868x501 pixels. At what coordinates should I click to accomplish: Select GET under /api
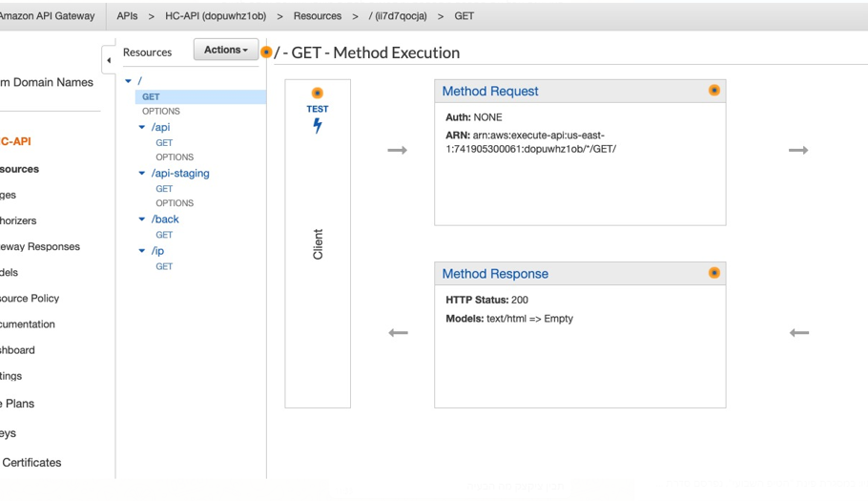[164, 143]
